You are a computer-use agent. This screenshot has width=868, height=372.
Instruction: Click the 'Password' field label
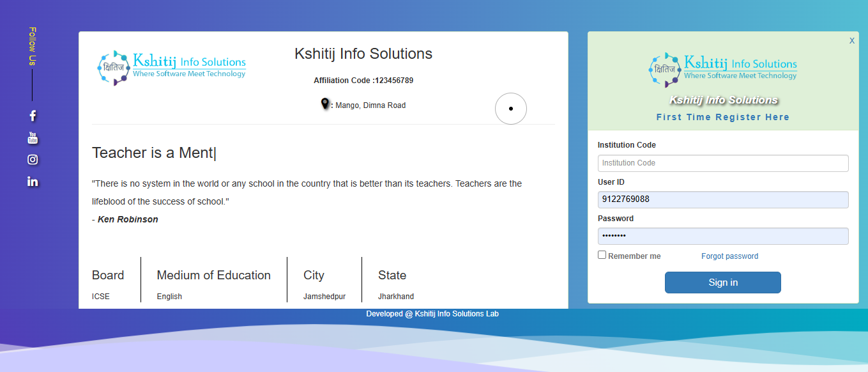(x=616, y=219)
